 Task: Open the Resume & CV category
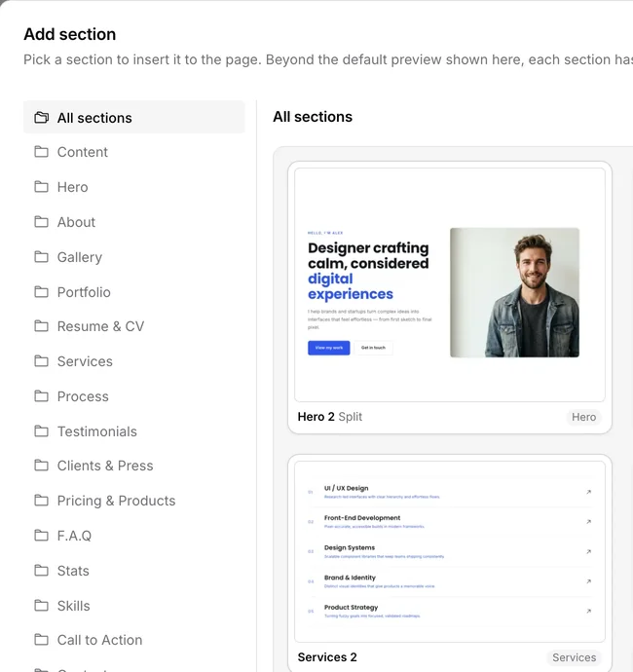tap(133, 326)
